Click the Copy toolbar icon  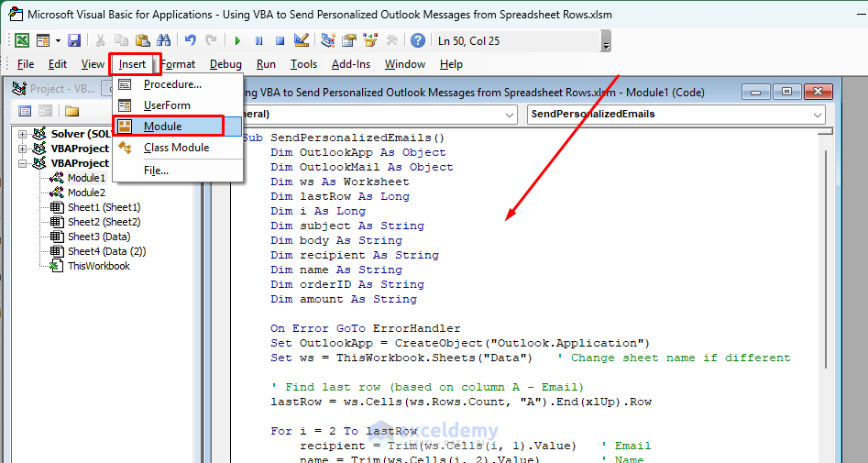[x=121, y=40]
